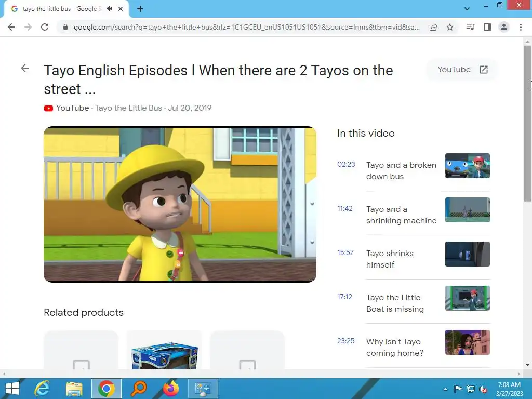Image resolution: width=532 pixels, height=399 pixels.
Task: Play the main video preview
Action: click(x=180, y=204)
